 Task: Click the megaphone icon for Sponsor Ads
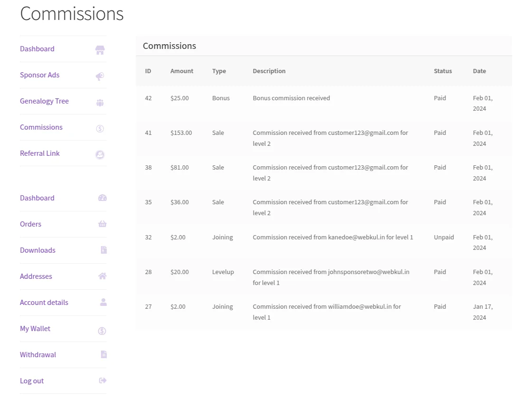(x=100, y=76)
